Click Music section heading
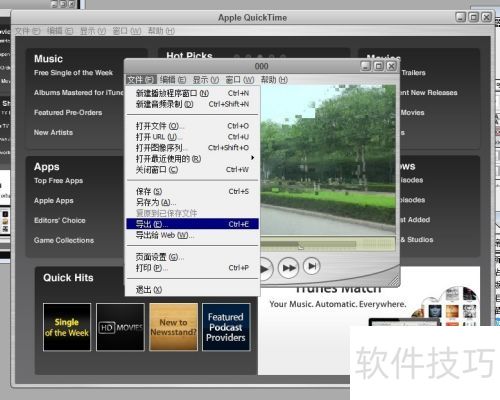This screenshot has height=400, width=500. click(x=48, y=59)
